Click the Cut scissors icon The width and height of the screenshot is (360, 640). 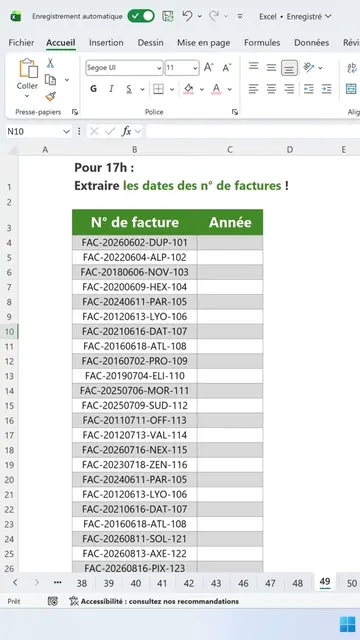click(50, 63)
